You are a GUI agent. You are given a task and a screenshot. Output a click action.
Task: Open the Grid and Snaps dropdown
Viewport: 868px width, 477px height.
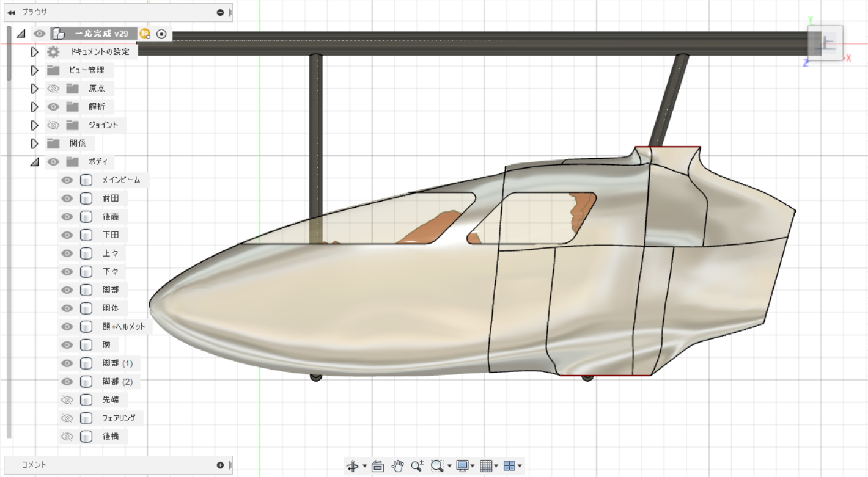click(x=490, y=466)
